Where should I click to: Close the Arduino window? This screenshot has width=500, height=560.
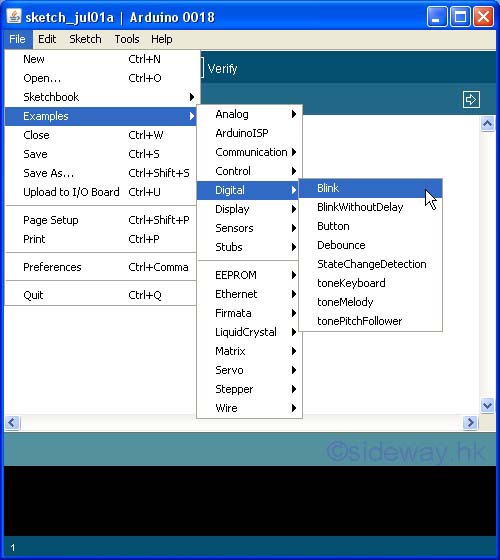[483, 17]
